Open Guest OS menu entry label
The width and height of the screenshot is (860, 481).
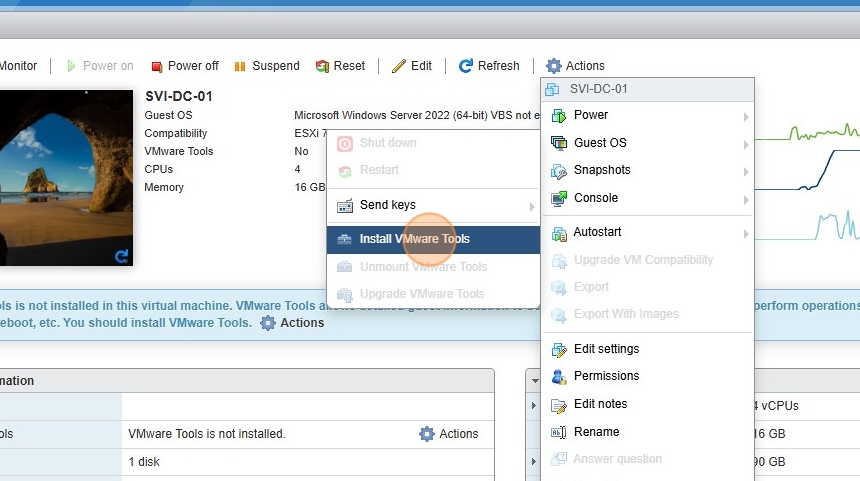pos(600,143)
